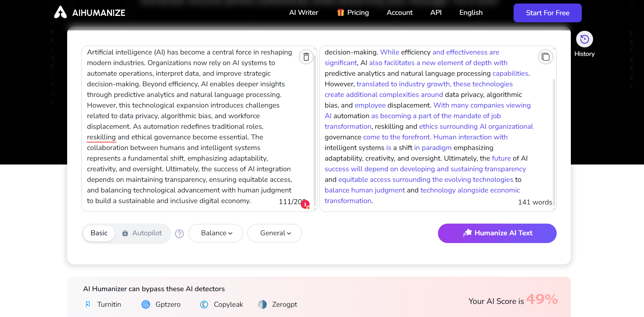Screen dimensions: 644x317
Task: Click the Turnitin detector icon
Action: click(88, 304)
